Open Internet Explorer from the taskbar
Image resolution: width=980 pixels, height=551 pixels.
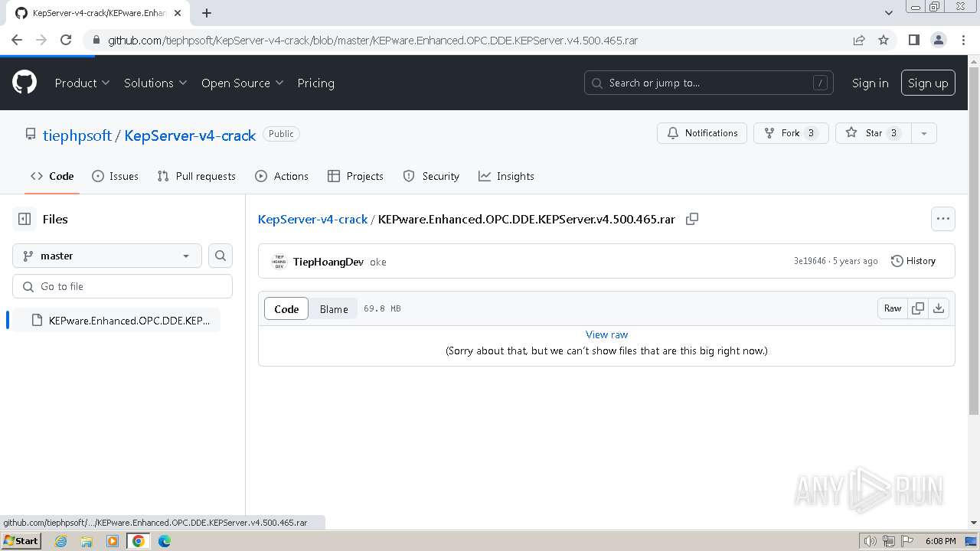point(61,541)
